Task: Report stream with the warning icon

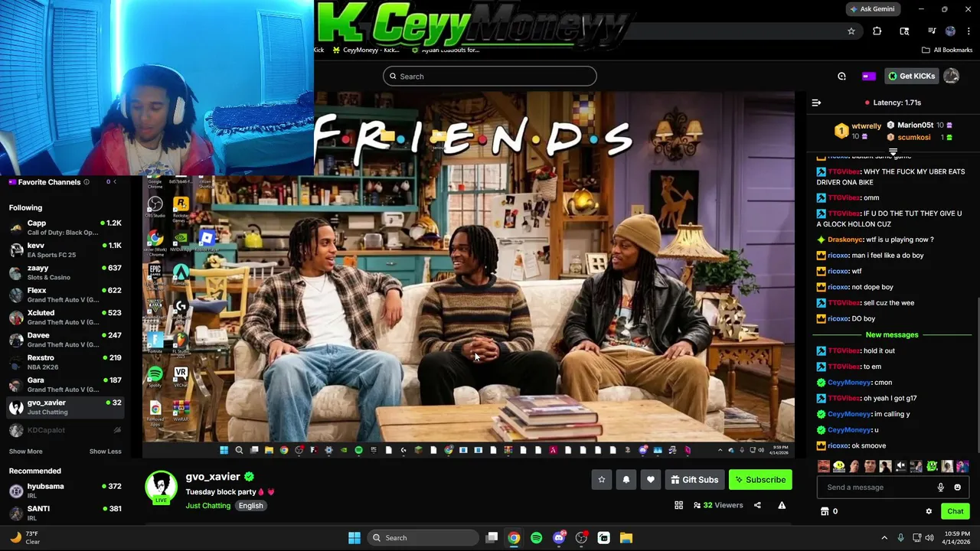Action: tap(782, 505)
